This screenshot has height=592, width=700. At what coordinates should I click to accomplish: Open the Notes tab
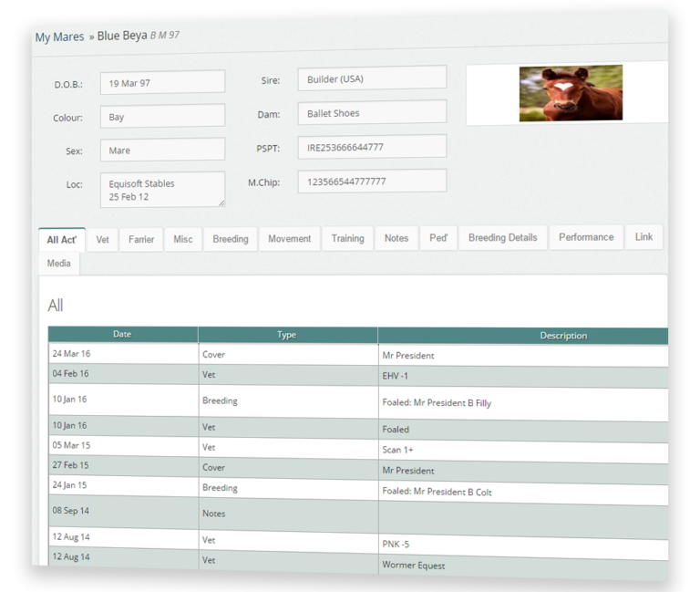click(396, 238)
